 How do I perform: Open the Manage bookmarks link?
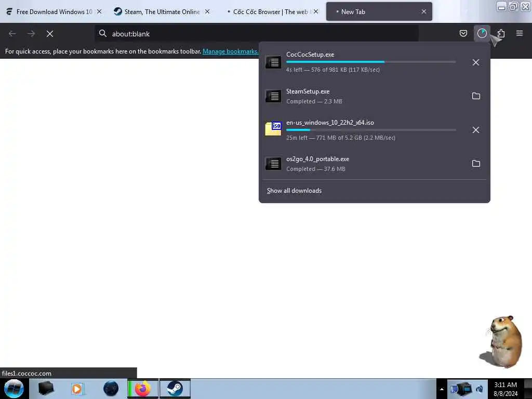pyautogui.click(x=230, y=51)
